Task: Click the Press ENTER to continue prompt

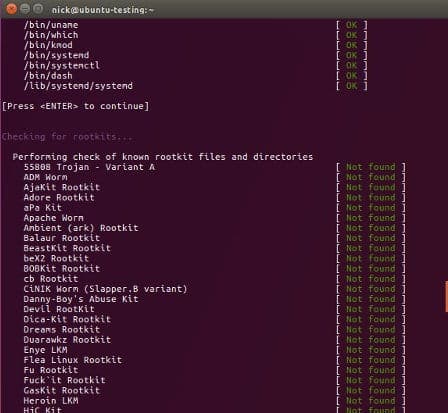Action: point(76,106)
